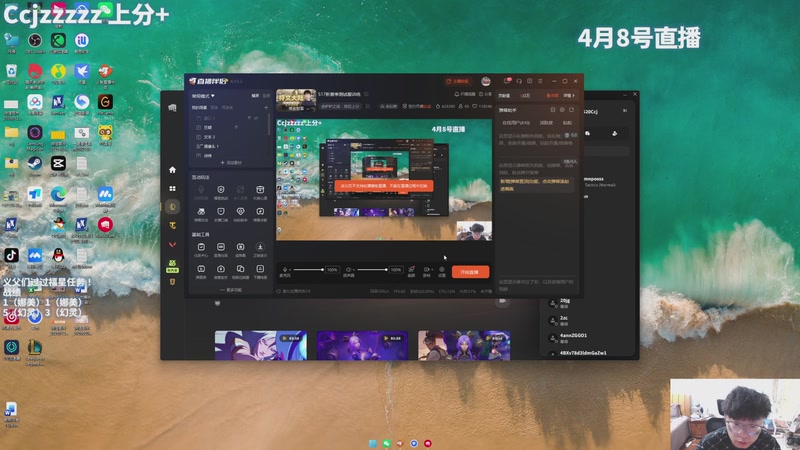
Task: Adjust the speaker volume slider
Action: coord(372,269)
